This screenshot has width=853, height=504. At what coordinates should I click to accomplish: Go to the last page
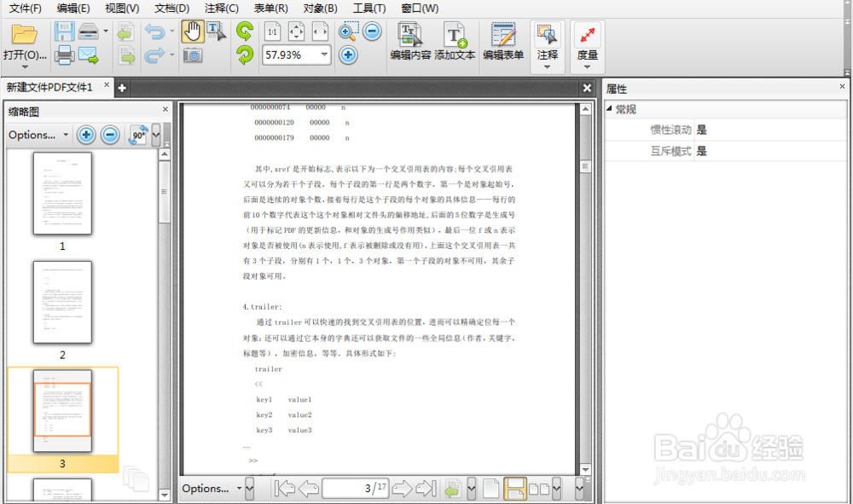[426, 489]
